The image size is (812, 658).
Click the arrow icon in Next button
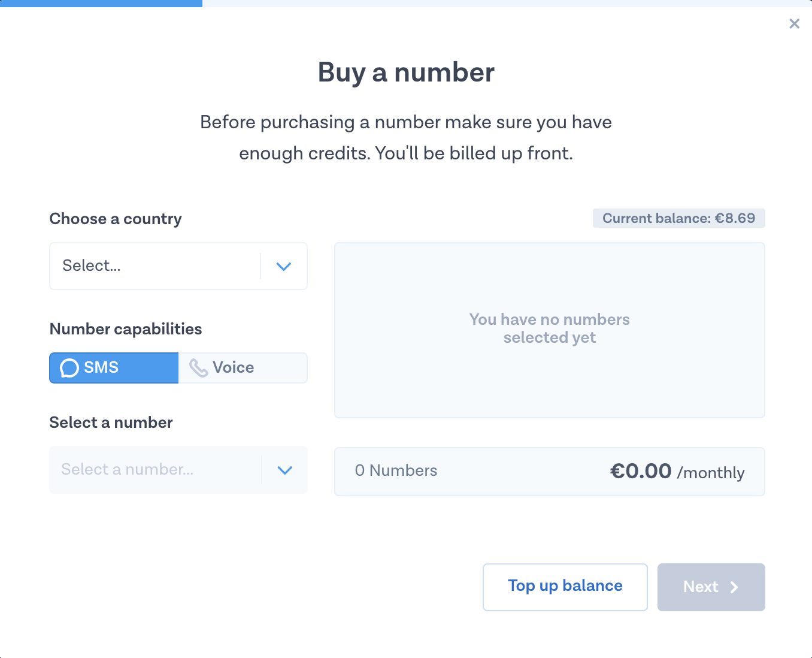pos(734,587)
